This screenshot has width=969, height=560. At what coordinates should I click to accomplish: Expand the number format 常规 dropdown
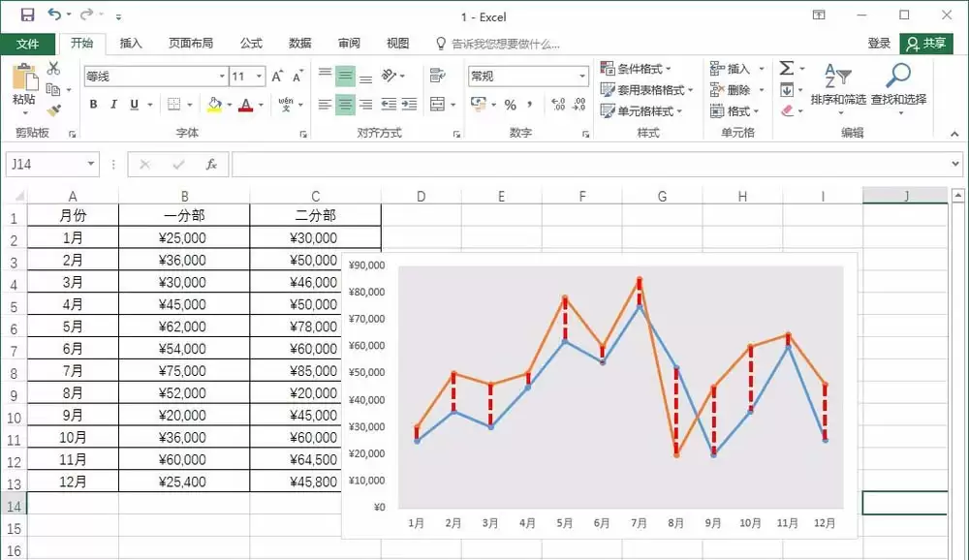click(x=582, y=76)
